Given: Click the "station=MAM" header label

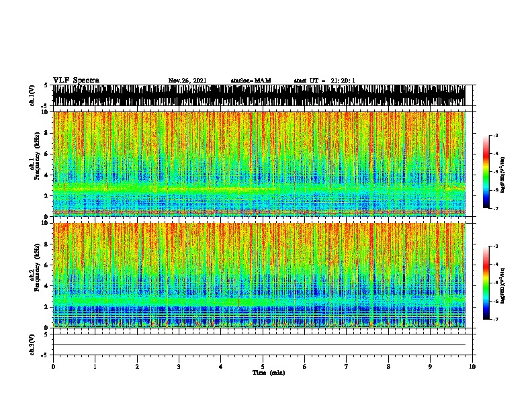Looking at the screenshot, I should (x=251, y=81).
